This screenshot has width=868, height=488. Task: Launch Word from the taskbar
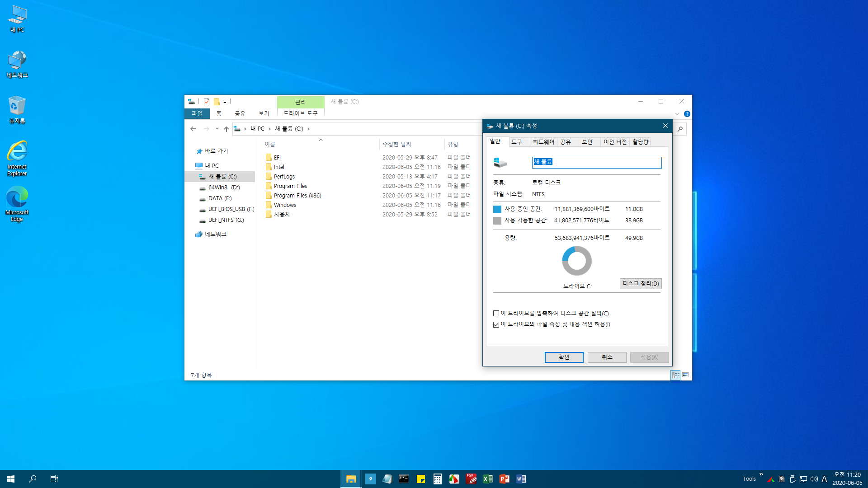click(521, 479)
